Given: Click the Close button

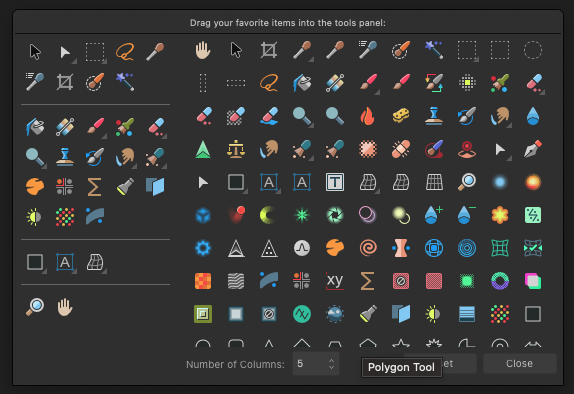Looking at the screenshot, I should tap(519, 364).
